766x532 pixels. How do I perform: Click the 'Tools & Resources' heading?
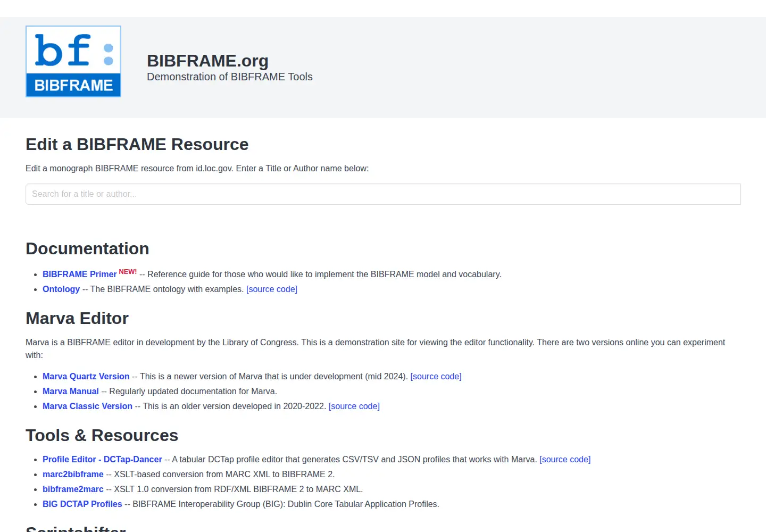point(102,436)
